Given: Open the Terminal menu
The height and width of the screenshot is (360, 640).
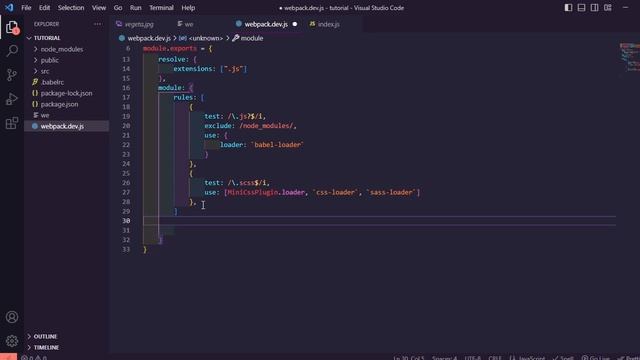Looking at the screenshot, I should (x=161, y=7).
